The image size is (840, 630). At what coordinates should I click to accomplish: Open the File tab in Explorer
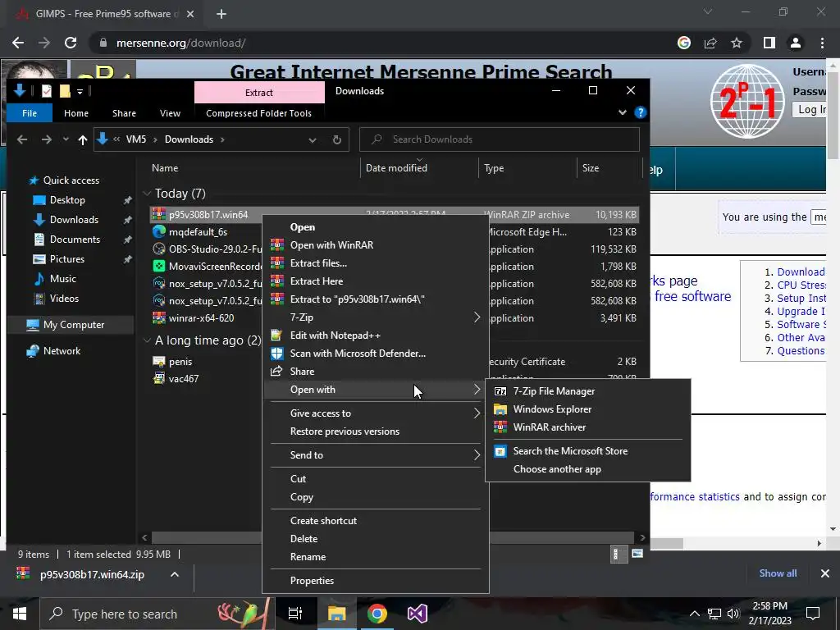tap(30, 113)
